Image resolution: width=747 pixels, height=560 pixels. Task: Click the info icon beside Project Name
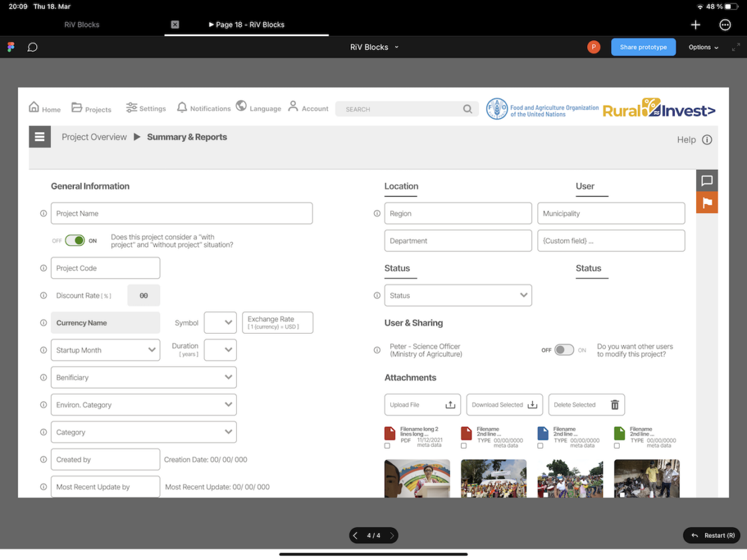44,213
